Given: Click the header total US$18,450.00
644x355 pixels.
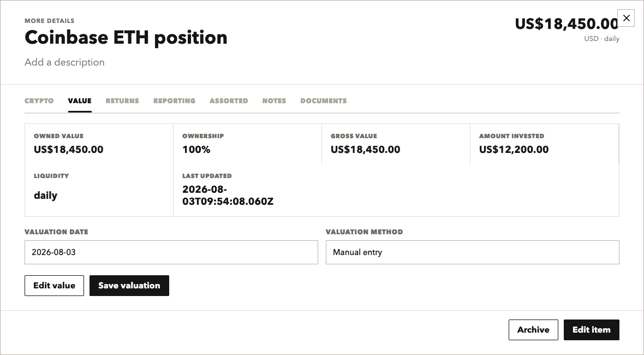Looking at the screenshot, I should pos(567,24).
